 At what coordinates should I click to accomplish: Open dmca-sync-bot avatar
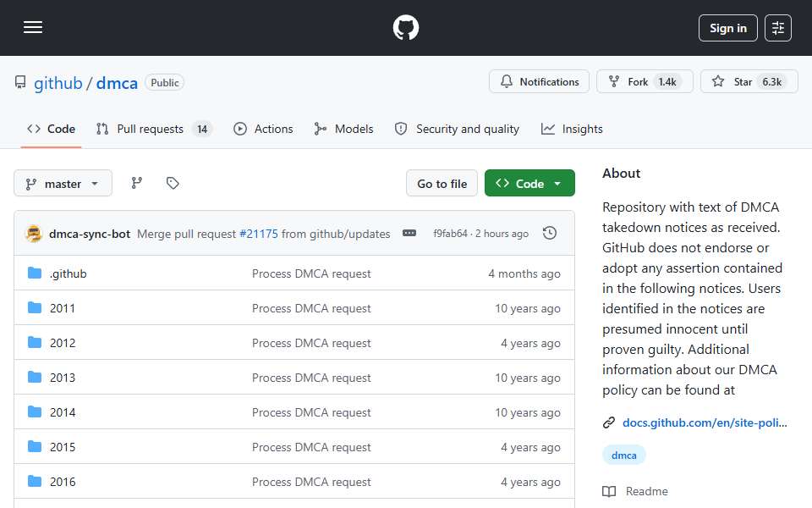tap(34, 234)
